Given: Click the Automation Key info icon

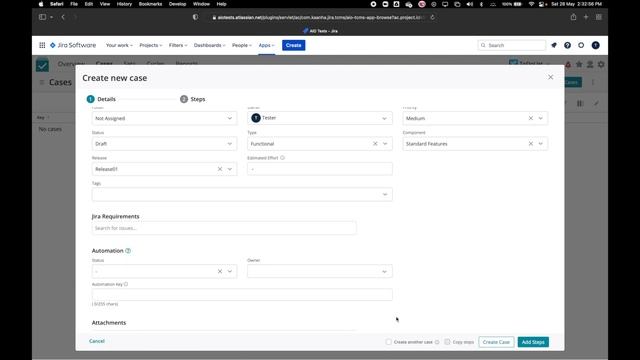Looking at the screenshot, I should click(126, 284).
